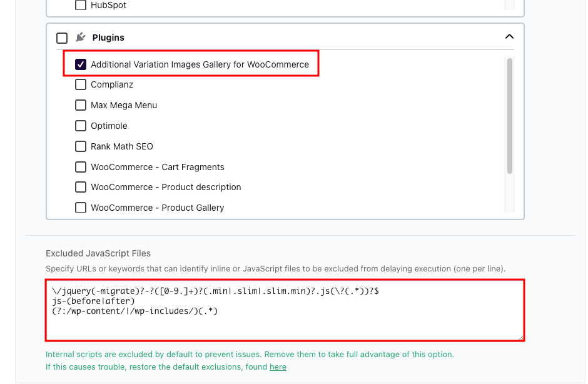The image size is (588, 384).
Task: Click the textarea resize handle corner
Action: coord(521,338)
